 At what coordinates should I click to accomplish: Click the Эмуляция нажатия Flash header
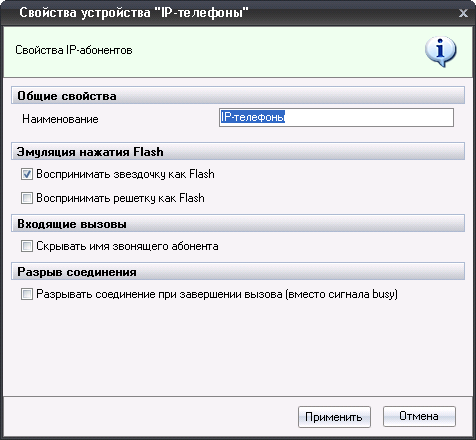[x=238, y=152]
